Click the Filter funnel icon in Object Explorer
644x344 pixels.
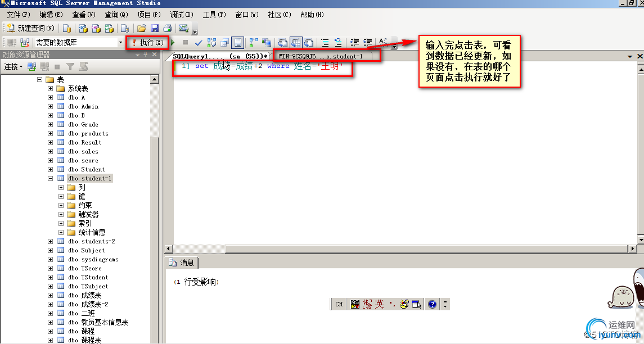(x=70, y=66)
